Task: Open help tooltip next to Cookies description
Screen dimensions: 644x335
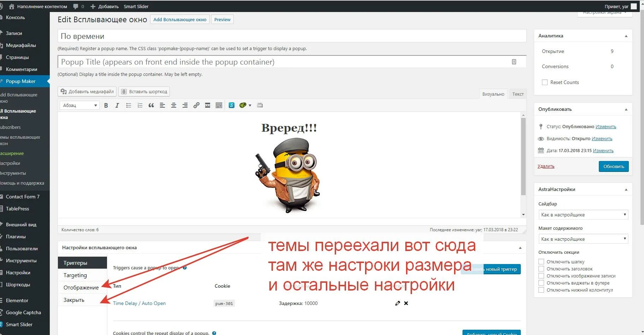Action: (x=214, y=333)
